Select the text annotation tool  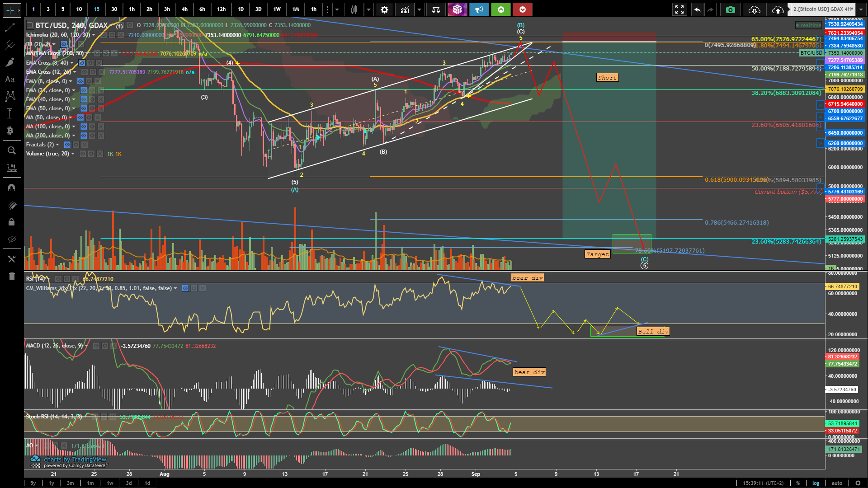(10, 80)
